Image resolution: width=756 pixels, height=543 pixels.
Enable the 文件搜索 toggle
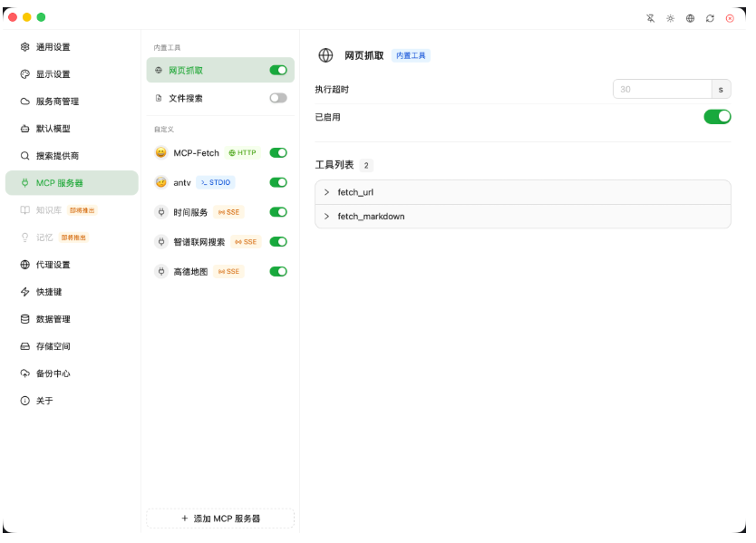[x=278, y=99]
